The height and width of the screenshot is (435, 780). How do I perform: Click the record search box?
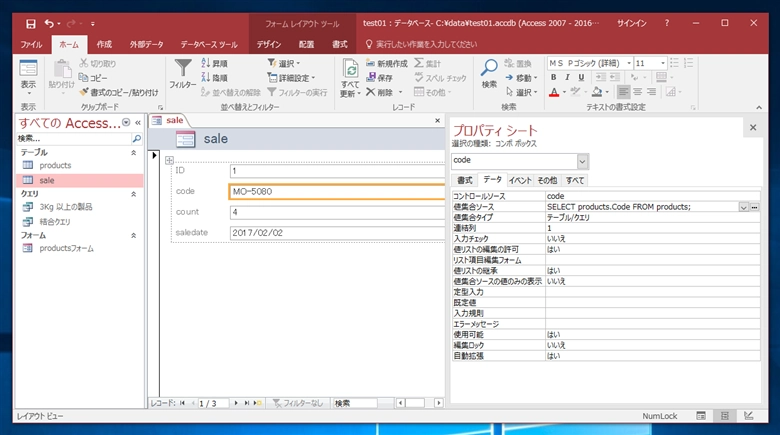(x=355, y=403)
